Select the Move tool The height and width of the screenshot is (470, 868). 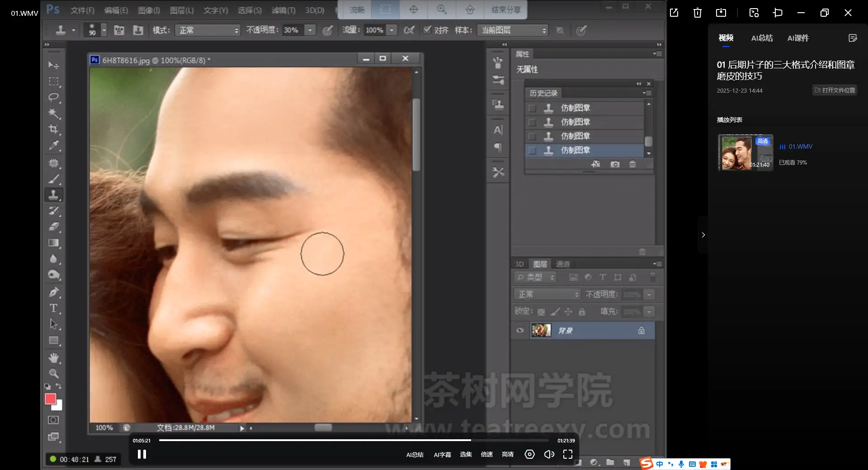tap(53, 65)
